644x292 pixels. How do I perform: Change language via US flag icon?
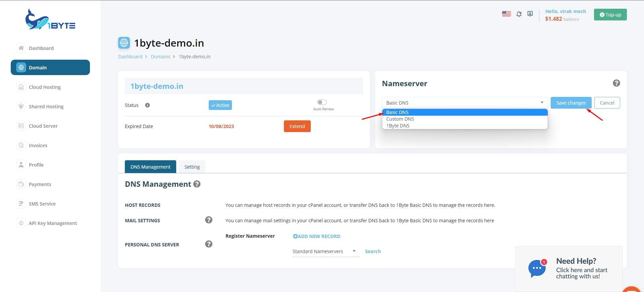[506, 14]
